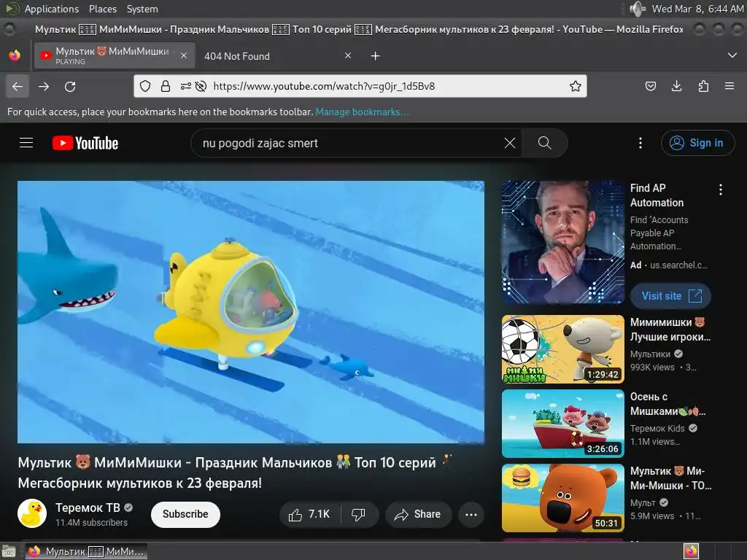Open the site permissions icon in URL bar

[186, 86]
